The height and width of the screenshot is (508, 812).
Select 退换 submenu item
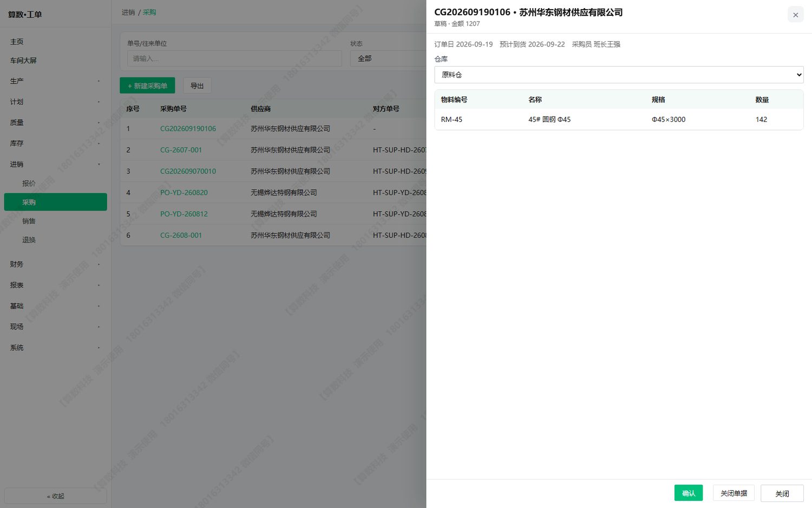(x=29, y=240)
